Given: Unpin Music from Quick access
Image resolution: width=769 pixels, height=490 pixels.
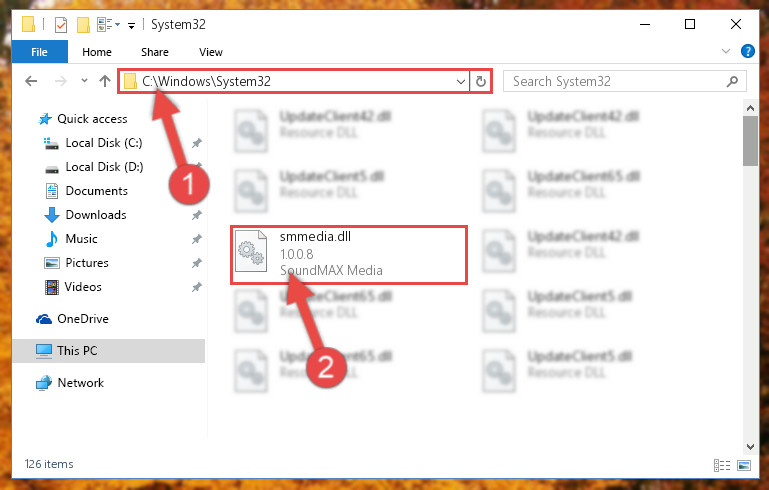Looking at the screenshot, I should (x=197, y=239).
